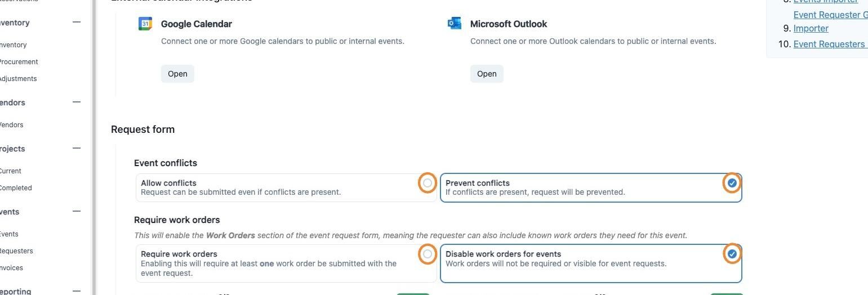868x295 pixels.
Task: Open the Microsoft Outlook integration
Action: pos(487,74)
